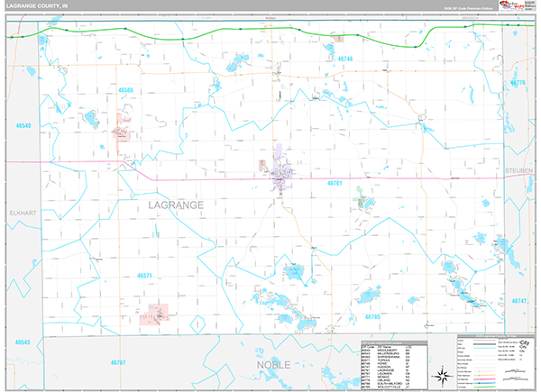Select ZIP code label 46571 on the map

click(144, 276)
